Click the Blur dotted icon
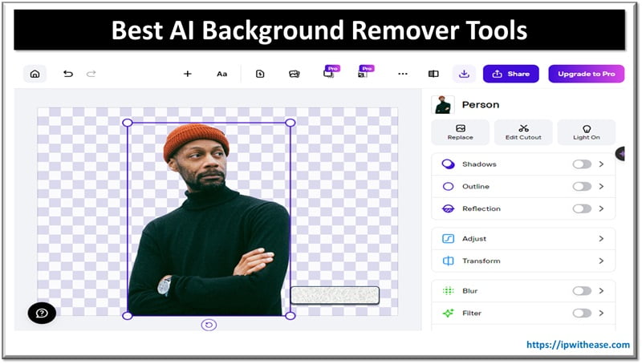The image size is (642, 364). pos(449,291)
